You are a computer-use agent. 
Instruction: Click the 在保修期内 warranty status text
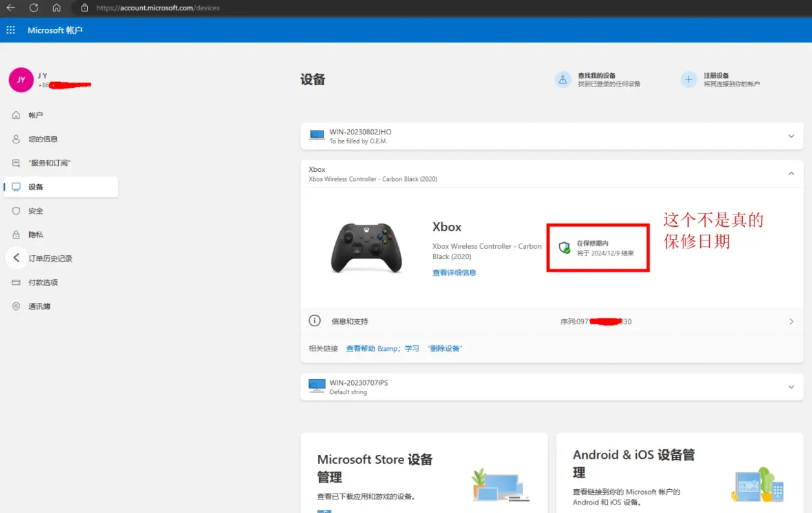(x=592, y=244)
